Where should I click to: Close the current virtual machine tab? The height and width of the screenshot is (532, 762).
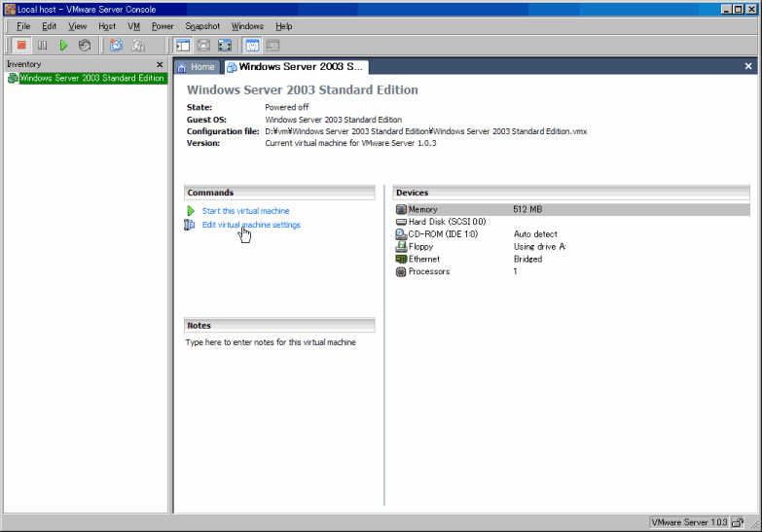click(748, 66)
